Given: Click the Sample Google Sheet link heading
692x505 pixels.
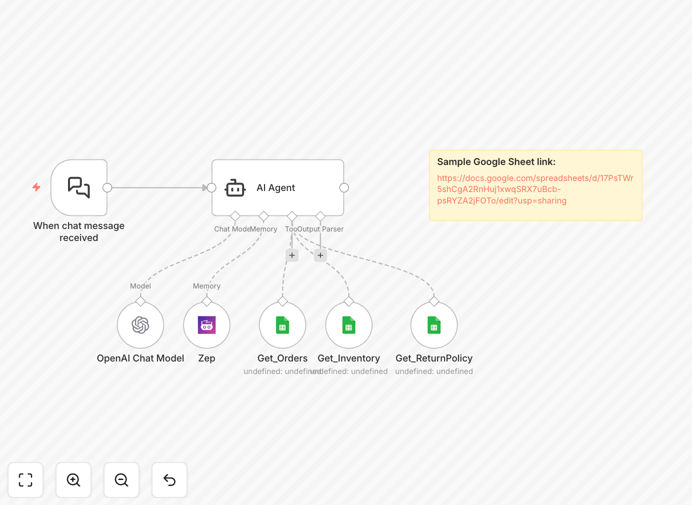Looking at the screenshot, I should tap(496, 162).
